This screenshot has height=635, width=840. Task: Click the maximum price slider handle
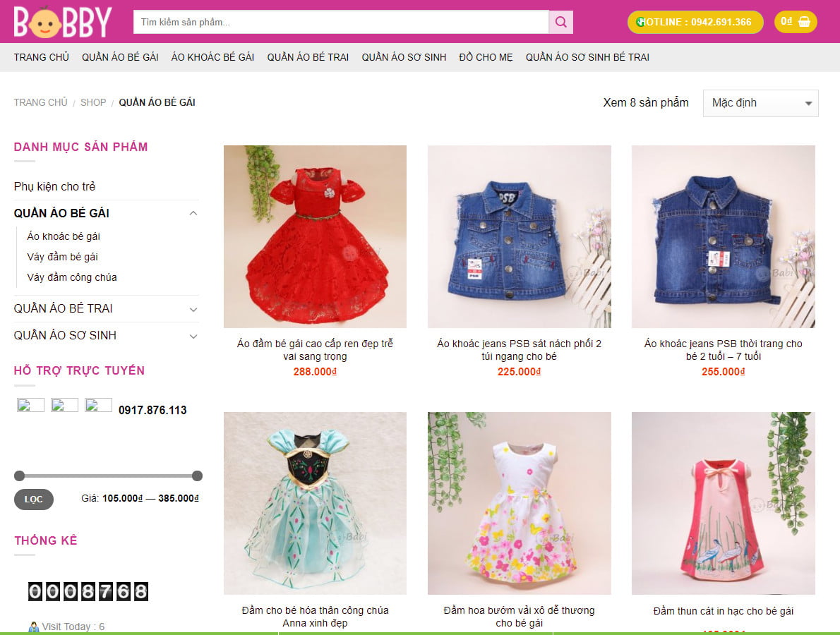tap(197, 476)
